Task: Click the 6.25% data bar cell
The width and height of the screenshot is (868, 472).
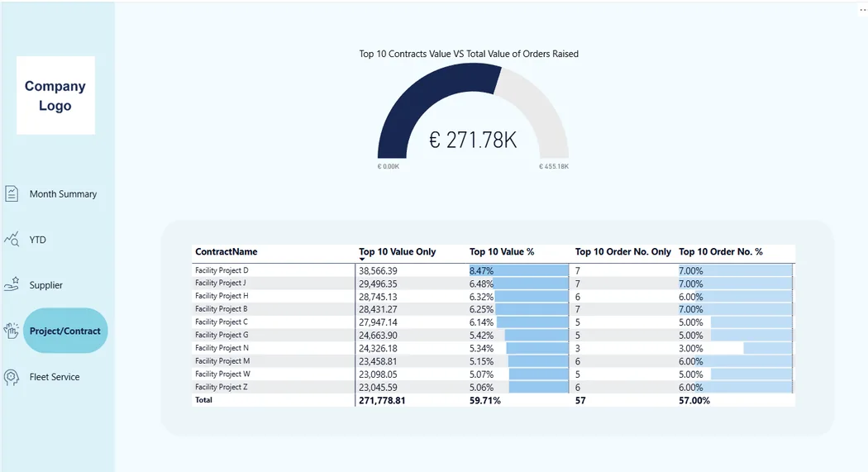Action: (x=518, y=309)
